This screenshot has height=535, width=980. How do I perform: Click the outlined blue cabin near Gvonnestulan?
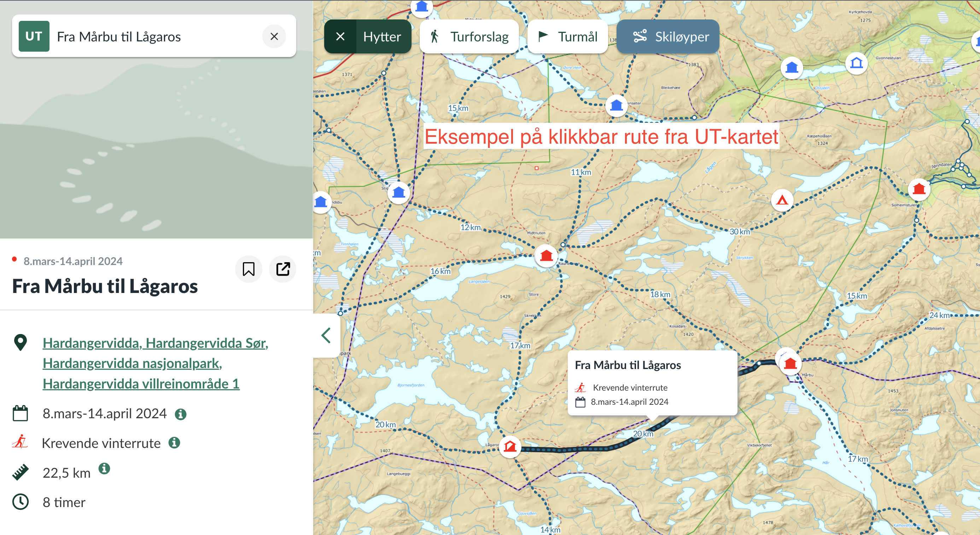coord(856,63)
